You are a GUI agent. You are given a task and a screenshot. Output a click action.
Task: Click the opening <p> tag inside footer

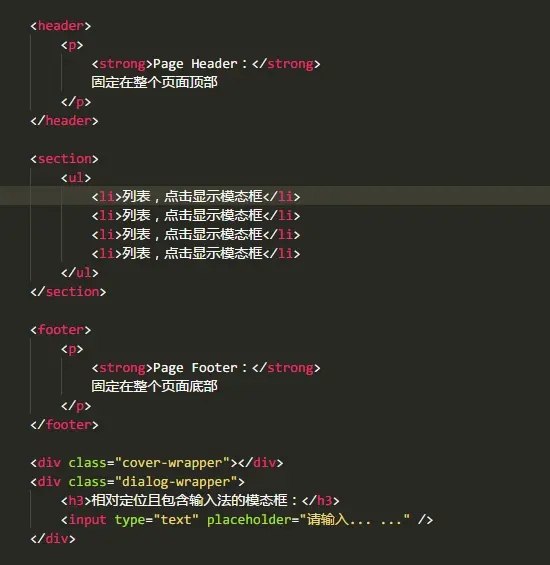coord(72,349)
